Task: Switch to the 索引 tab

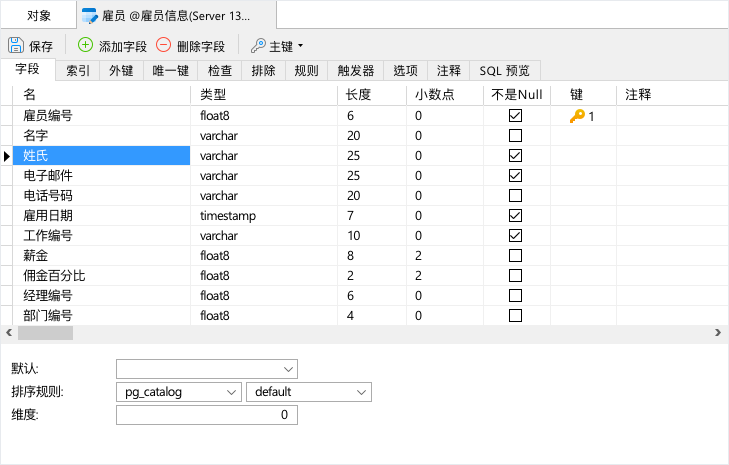Action: [78, 71]
